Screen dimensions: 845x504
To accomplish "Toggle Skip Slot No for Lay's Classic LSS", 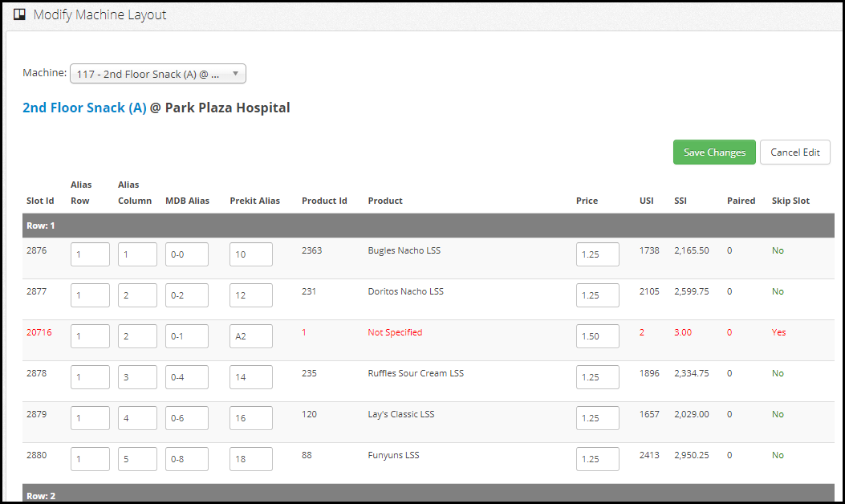I will [x=778, y=415].
